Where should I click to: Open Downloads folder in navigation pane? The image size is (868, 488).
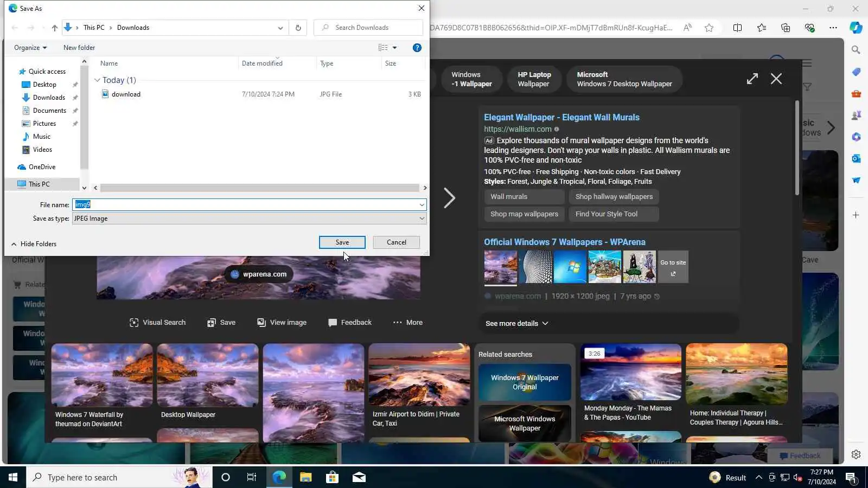point(49,98)
